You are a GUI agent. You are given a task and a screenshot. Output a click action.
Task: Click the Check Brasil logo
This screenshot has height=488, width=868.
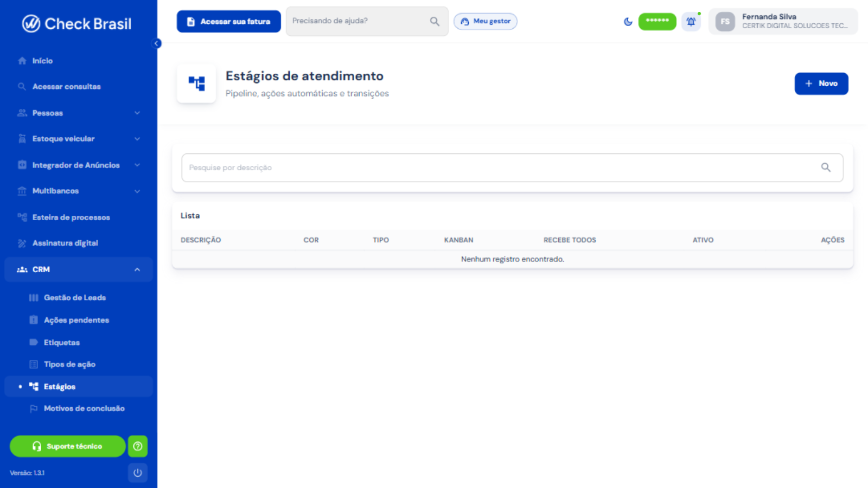click(76, 23)
